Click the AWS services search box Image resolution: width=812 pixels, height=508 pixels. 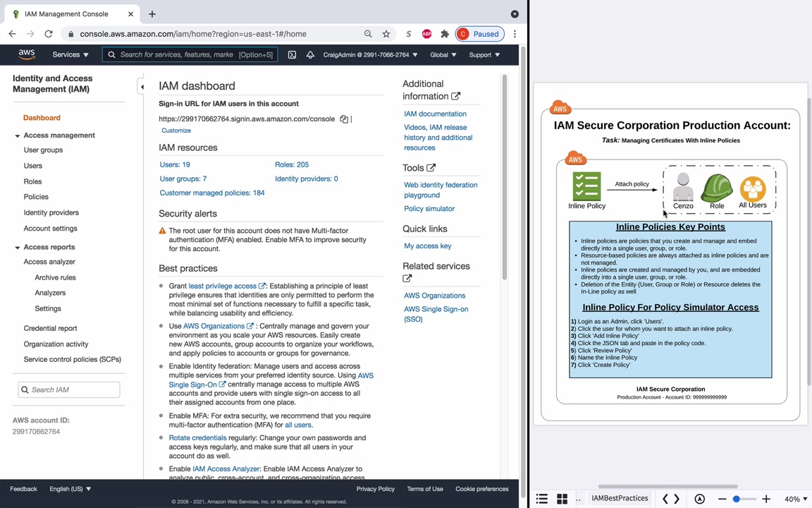[190, 54]
